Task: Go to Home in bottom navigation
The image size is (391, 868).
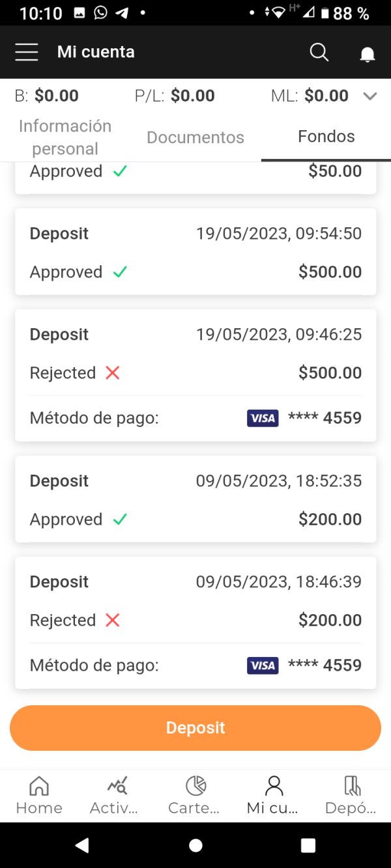Action: click(x=39, y=794)
